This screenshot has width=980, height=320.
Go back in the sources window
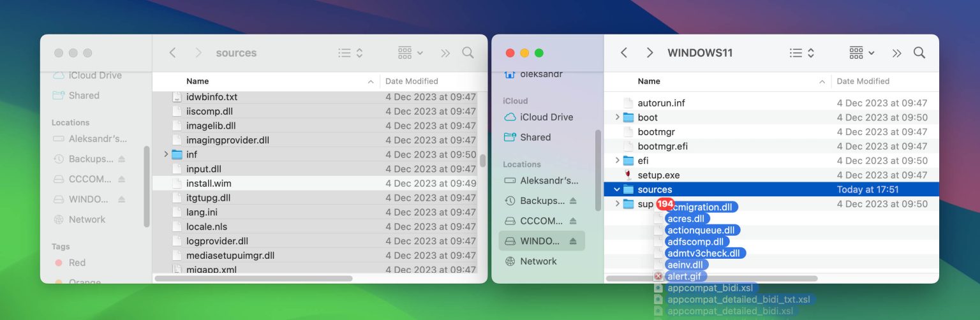click(x=172, y=53)
